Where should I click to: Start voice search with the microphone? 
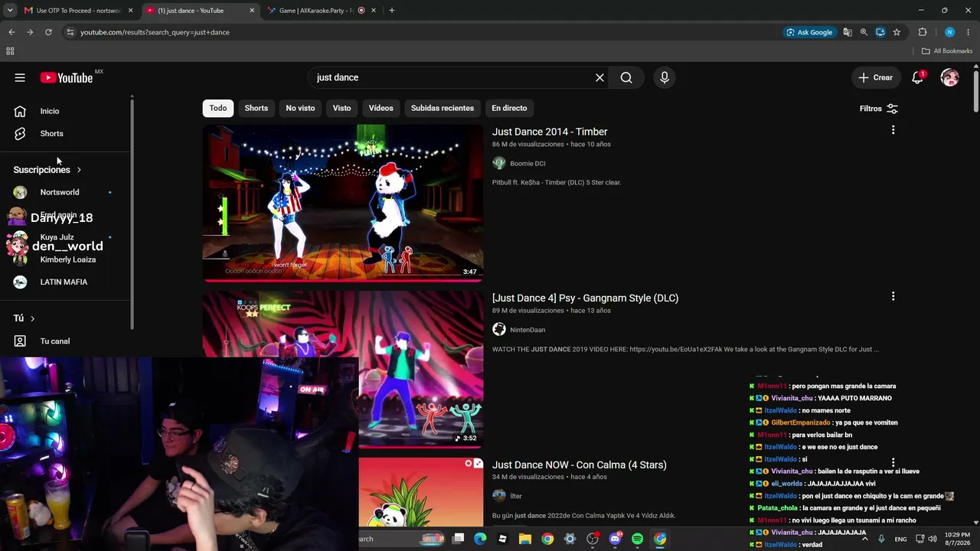click(665, 77)
